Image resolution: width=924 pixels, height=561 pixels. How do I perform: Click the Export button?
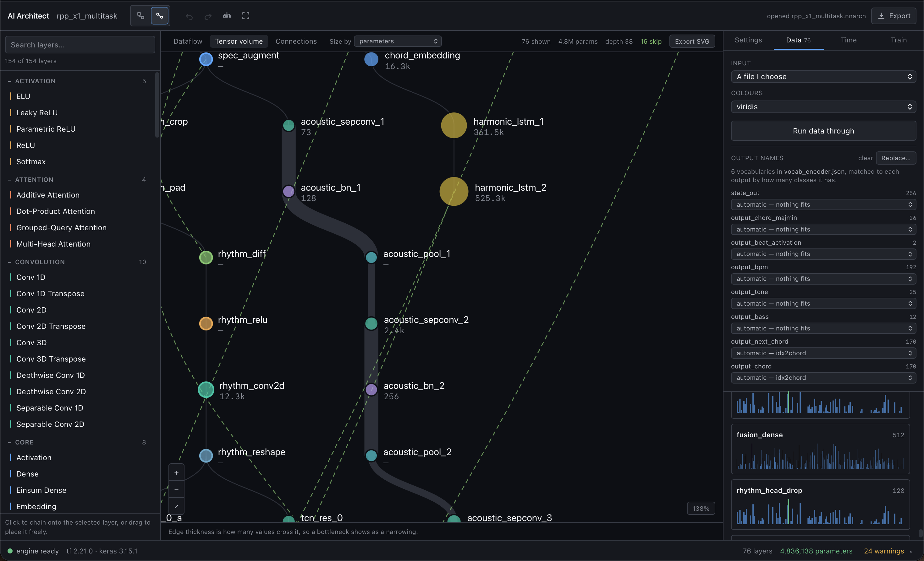[894, 16]
